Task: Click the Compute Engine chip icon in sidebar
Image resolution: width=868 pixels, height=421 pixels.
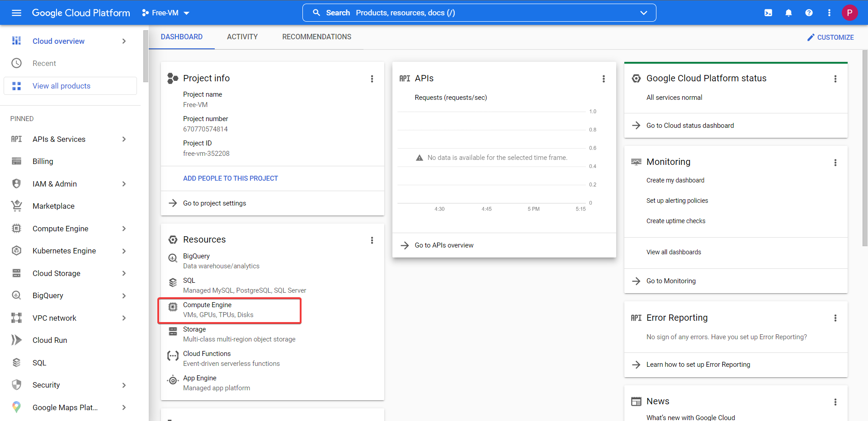Action: click(x=17, y=229)
